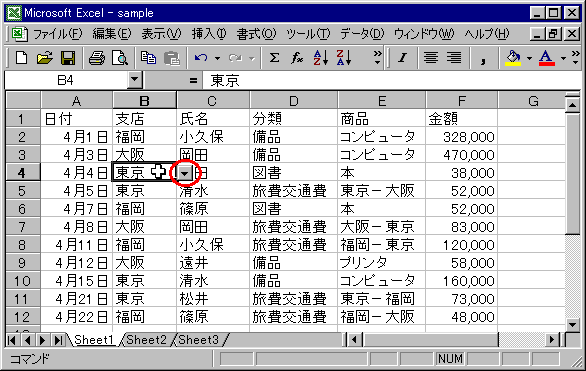Open the dropdown arrow in cell B4
586x371 pixels.
pos(185,173)
